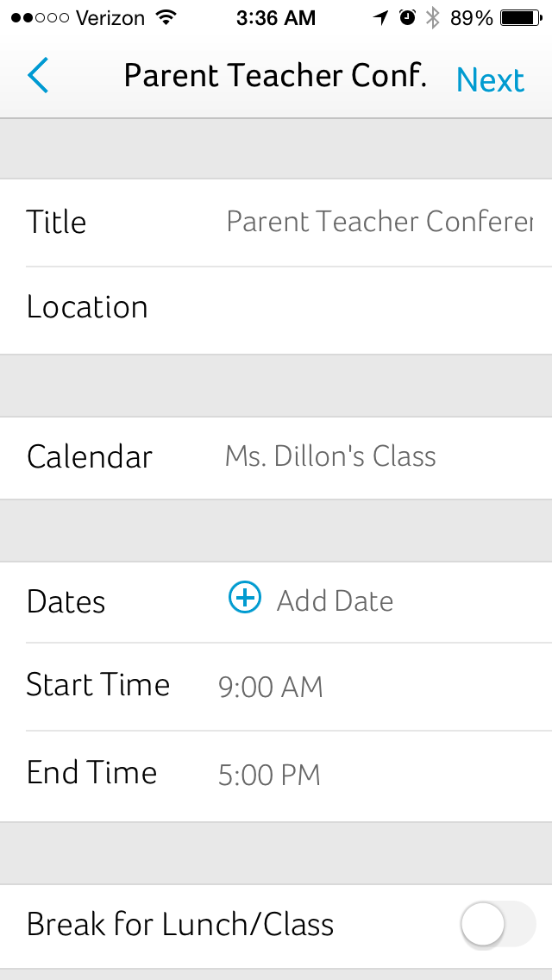Tap Add Date to schedule conferences

click(335, 600)
